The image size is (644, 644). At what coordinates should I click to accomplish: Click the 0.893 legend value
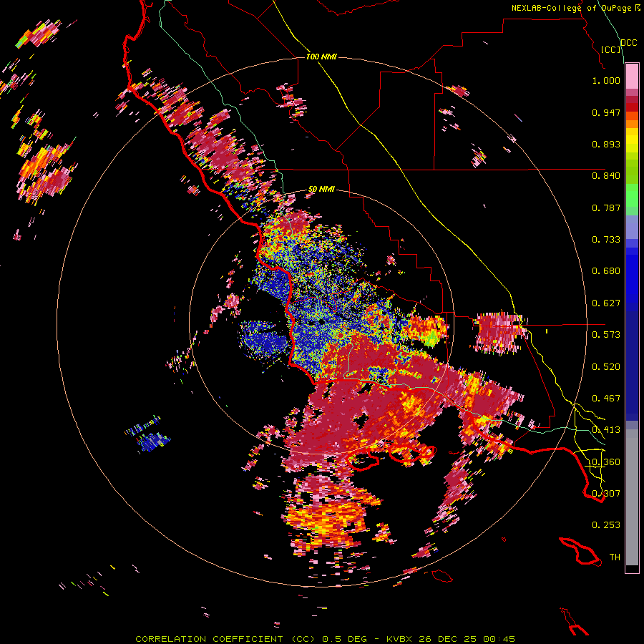click(x=606, y=144)
